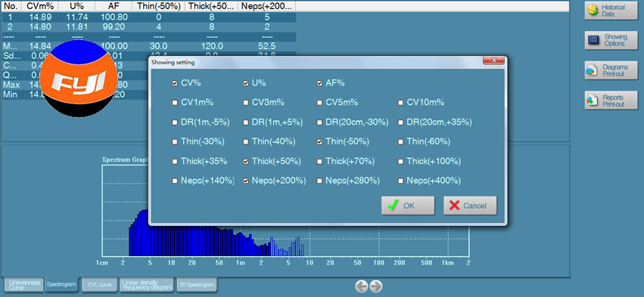Image resolution: width=644 pixels, height=297 pixels.
Task: Go to previous page with left arrow
Action: [362, 286]
